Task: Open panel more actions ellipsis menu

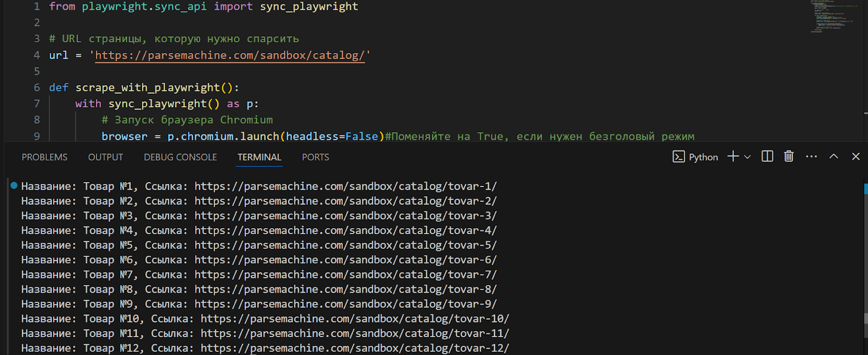Action: tap(812, 156)
